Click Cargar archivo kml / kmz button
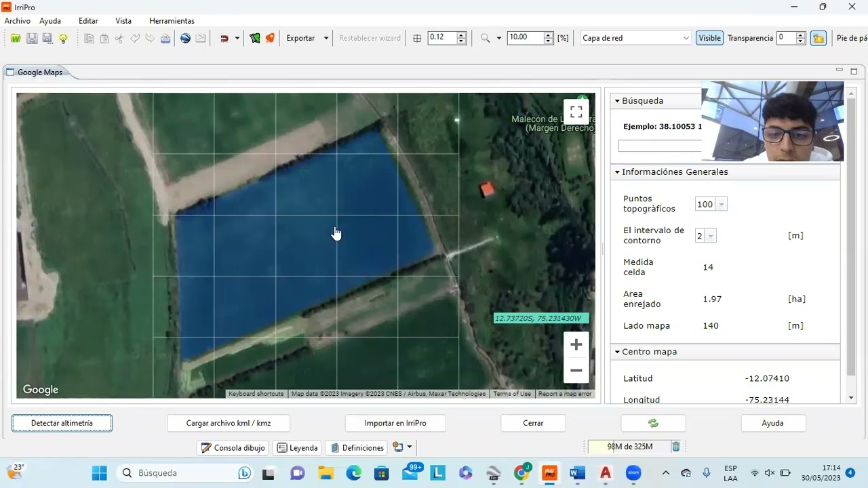Screen dimensions: 868x488 [229, 423]
